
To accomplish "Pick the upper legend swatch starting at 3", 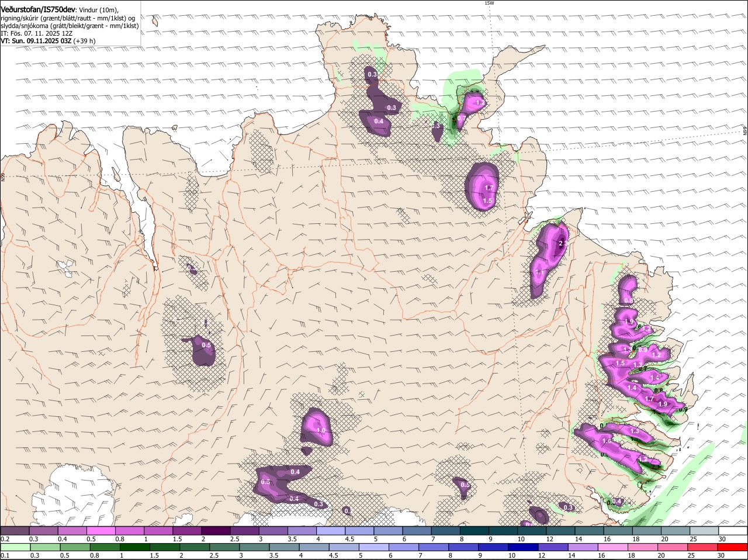I will pyautogui.click(x=273, y=530).
